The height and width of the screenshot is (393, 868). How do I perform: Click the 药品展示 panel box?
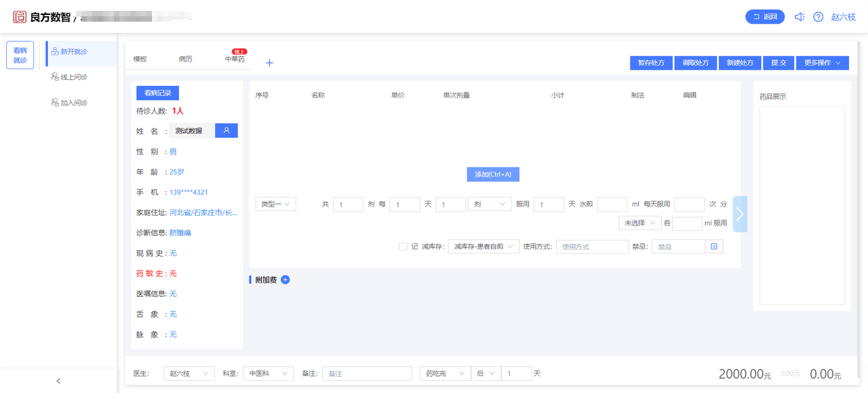[802, 205]
